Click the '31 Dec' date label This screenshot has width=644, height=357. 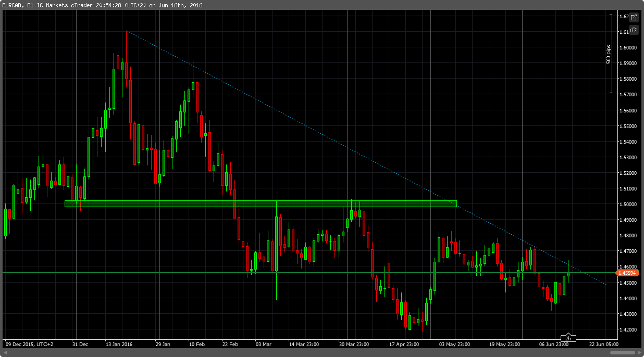80,344
